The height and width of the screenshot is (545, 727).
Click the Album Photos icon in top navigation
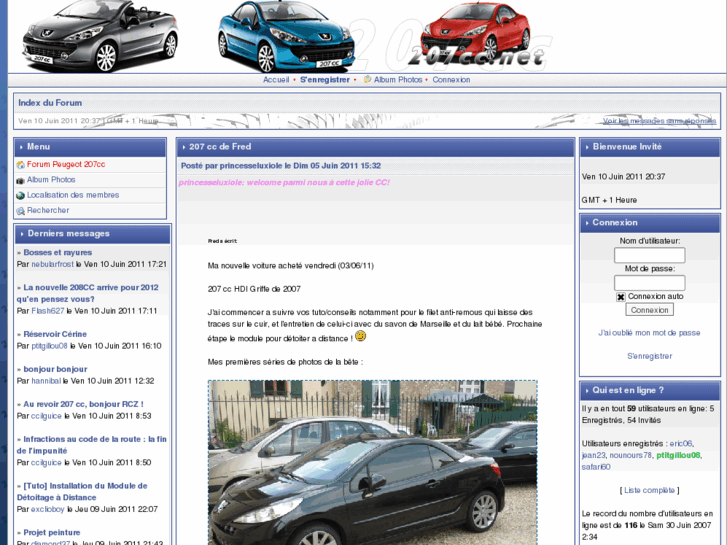(x=368, y=79)
